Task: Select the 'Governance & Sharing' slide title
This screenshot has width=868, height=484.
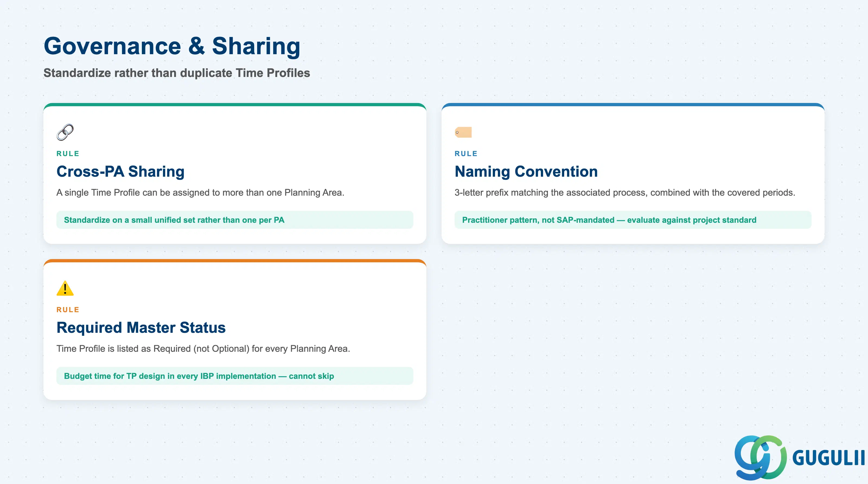Action: 172,46
